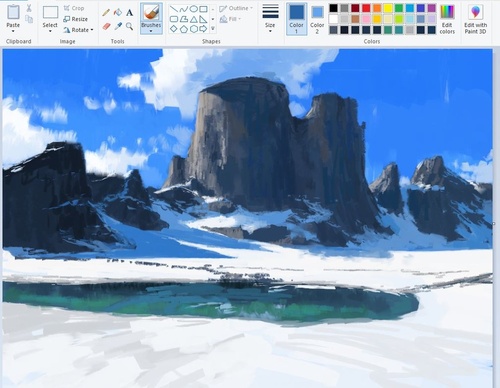
Task: Choose the Right triangle shape
Action: coord(203,19)
